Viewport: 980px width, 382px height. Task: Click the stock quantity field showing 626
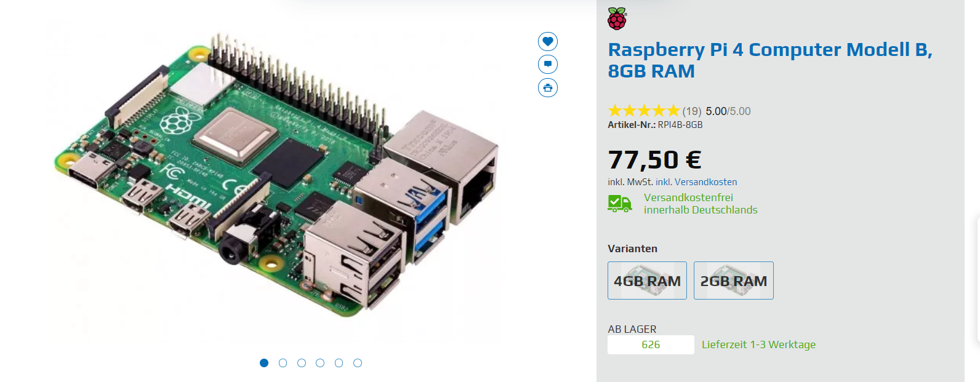point(651,344)
